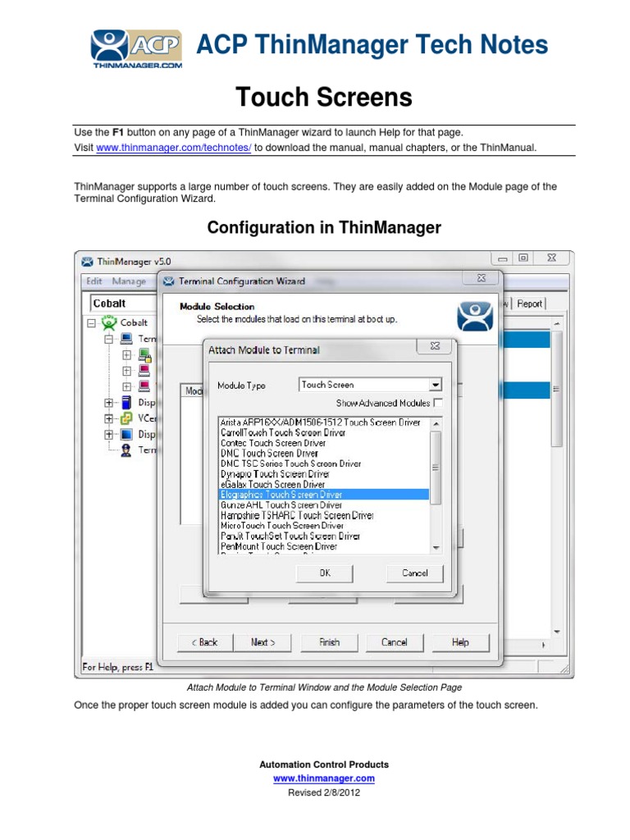Select PanJit TouchSet Touch Screen Driver
This screenshot has width=630, height=840.
(323, 536)
